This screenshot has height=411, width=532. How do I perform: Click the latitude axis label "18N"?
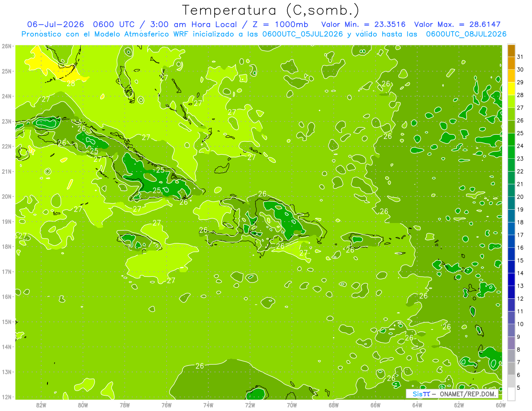pos(6,247)
